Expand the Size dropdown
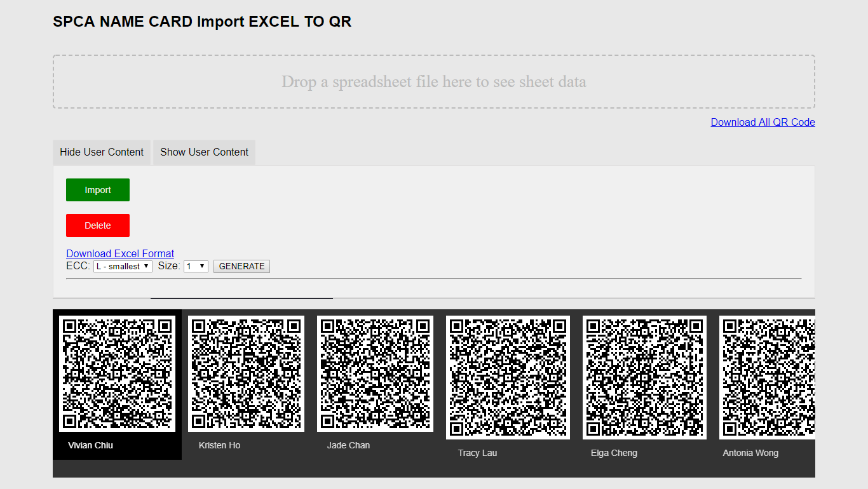This screenshot has height=489, width=868. coord(196,267)
